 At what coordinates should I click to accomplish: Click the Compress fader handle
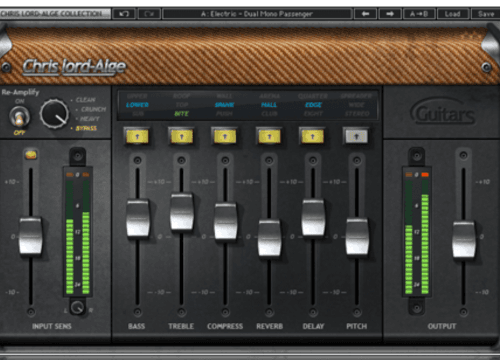tap(226, 221)
